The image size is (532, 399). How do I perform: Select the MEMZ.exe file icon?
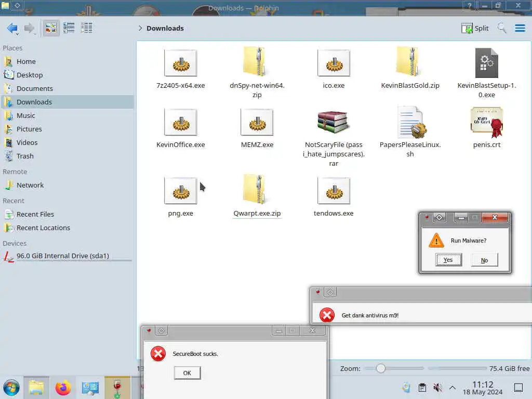coord(257,122)
